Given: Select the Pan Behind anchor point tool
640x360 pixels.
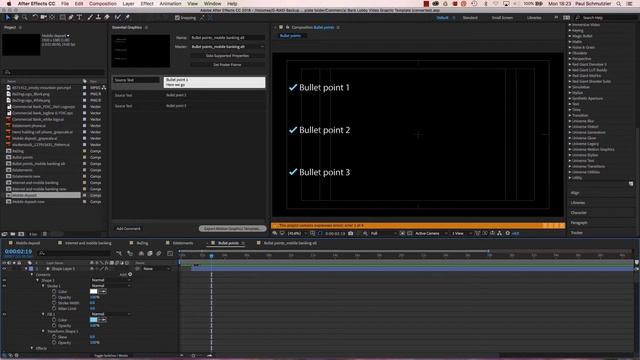Looking at the screenshot, I should 52,17.
